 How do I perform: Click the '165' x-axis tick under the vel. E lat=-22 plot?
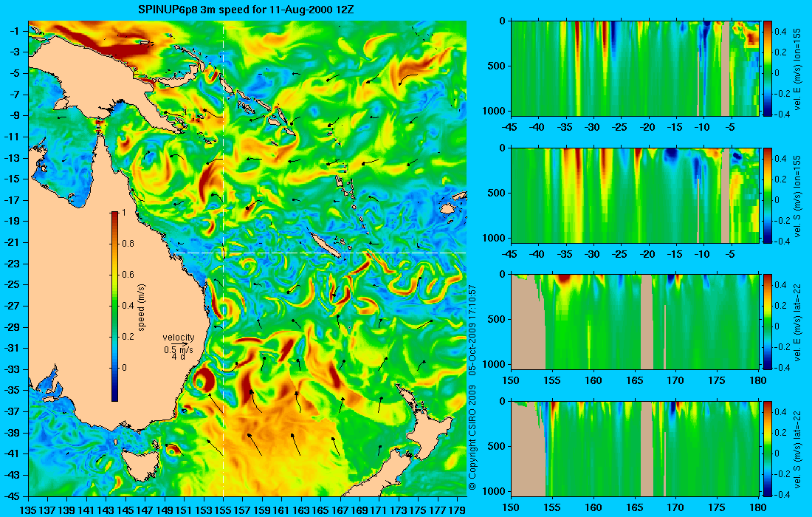[635, 380]
